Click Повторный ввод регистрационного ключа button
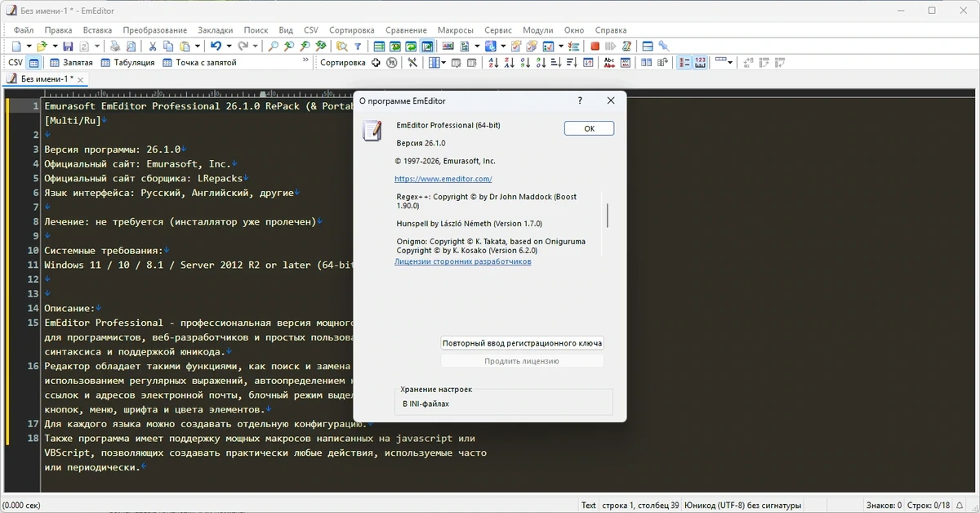Viewport: 980px width, 513px height. (522, 343)
